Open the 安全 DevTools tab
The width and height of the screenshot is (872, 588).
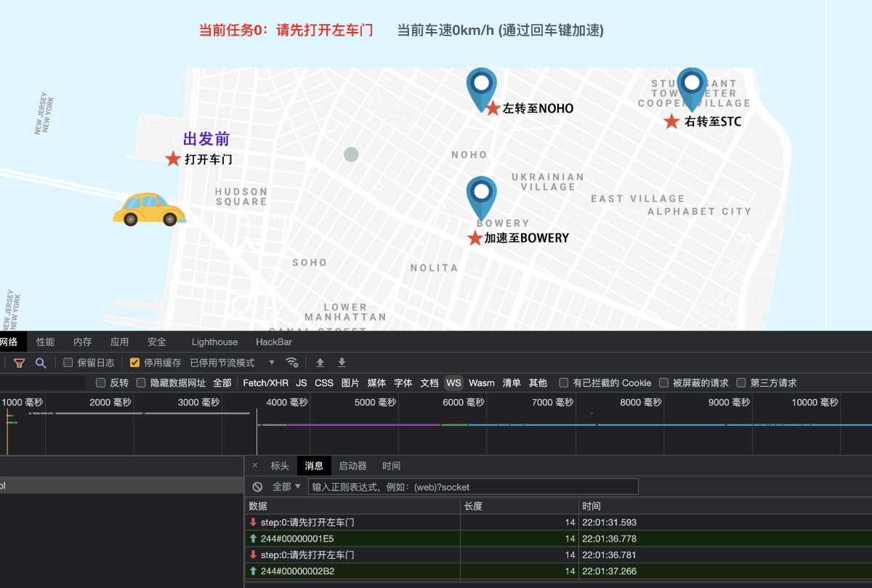coord(157,342)
